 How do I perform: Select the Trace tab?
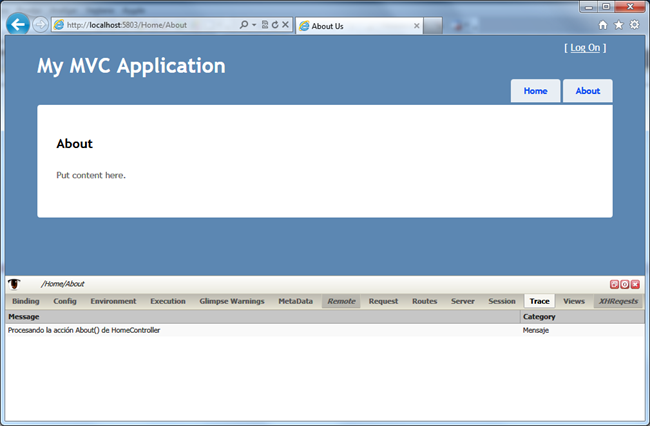[539, 301]
